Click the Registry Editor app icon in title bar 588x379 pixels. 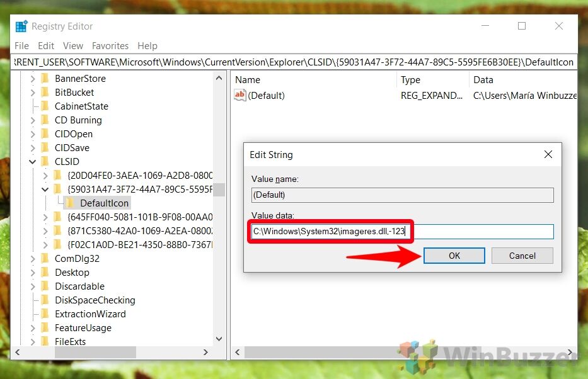point(21,26)
